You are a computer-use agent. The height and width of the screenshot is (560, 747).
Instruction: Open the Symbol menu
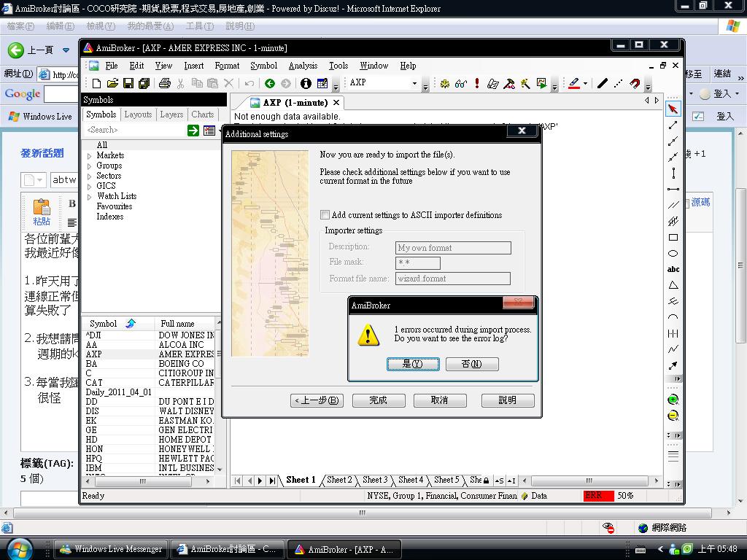(263, 66)
